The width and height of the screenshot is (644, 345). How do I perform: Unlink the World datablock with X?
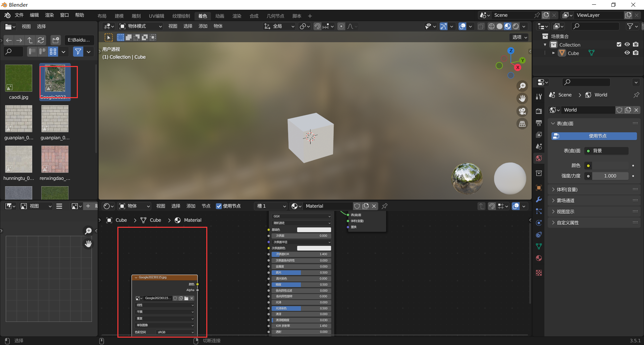pyautogui.click(x=636, y=110)
